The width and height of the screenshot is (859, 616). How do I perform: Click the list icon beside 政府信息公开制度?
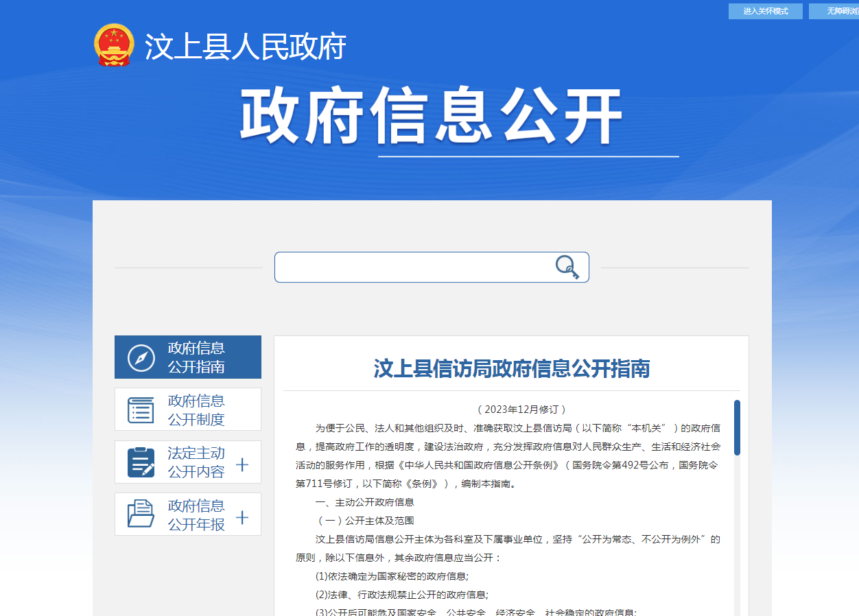tap(141, 410)
